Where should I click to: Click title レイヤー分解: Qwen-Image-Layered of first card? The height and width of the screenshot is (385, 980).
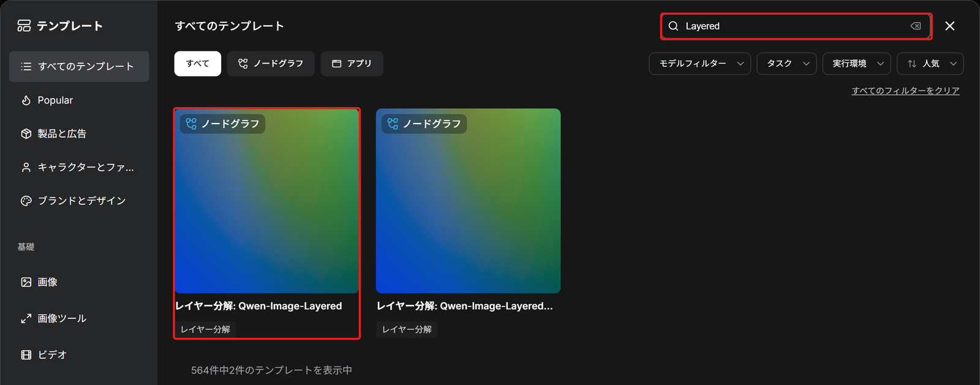click(x=258, y=306)
